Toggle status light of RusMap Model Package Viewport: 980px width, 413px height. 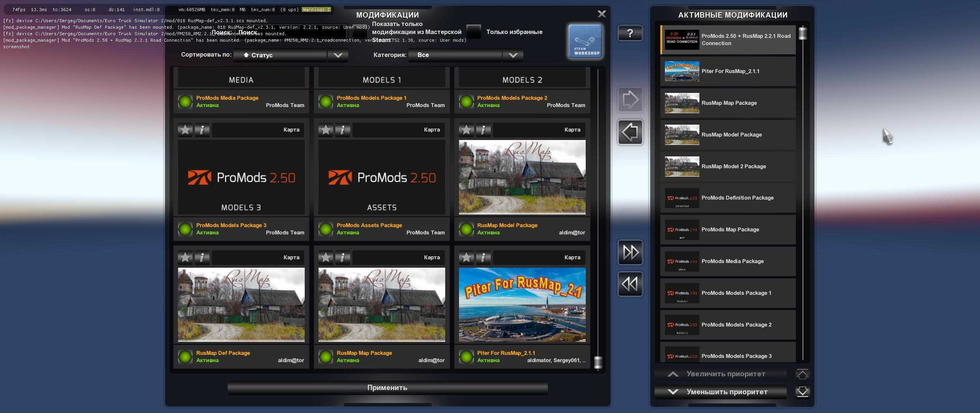point(466,229)
